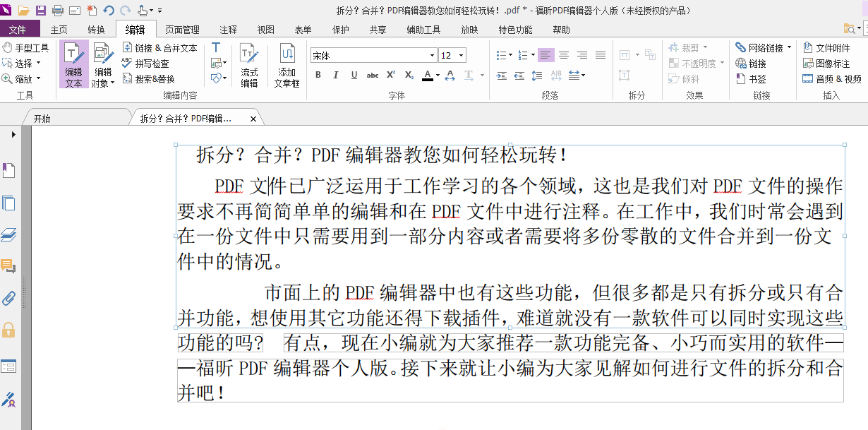This screenshot has height=430, width=868.
Task: Align paragraph left
Action: coord(545,55)
